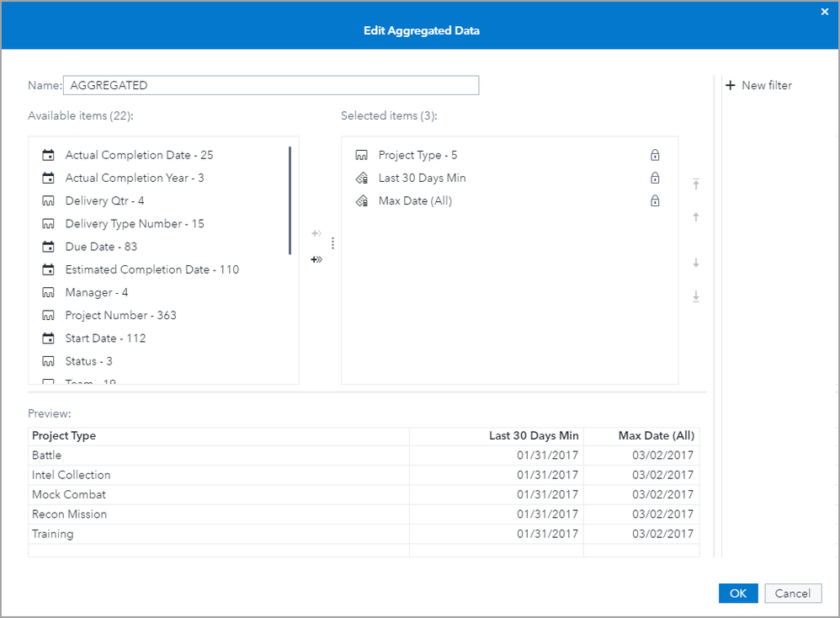Click the OK button
Viewport: 840px width, 618px height.
pos(738,593)
